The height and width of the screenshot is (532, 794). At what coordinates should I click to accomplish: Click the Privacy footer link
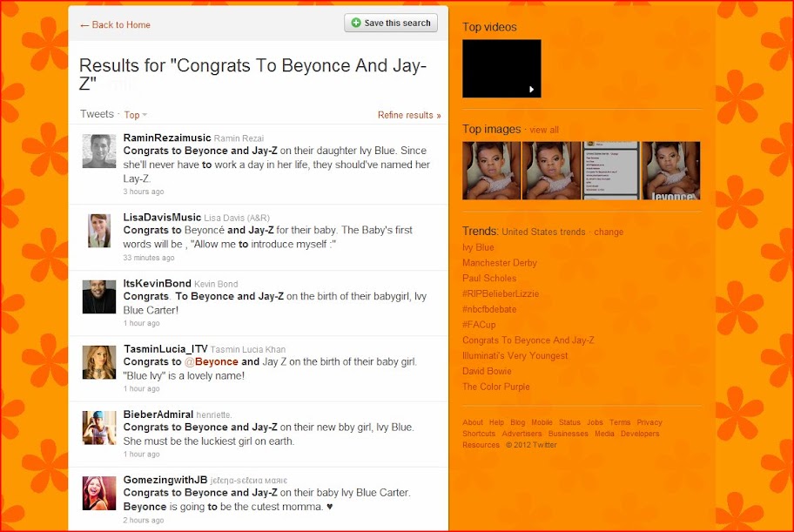(649, 422)
